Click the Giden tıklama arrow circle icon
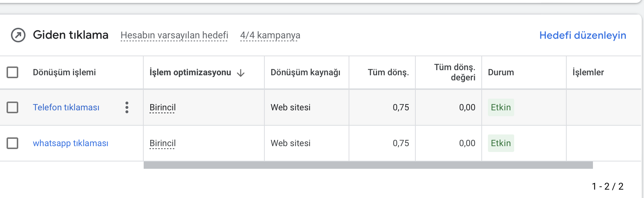 (18, 35)
